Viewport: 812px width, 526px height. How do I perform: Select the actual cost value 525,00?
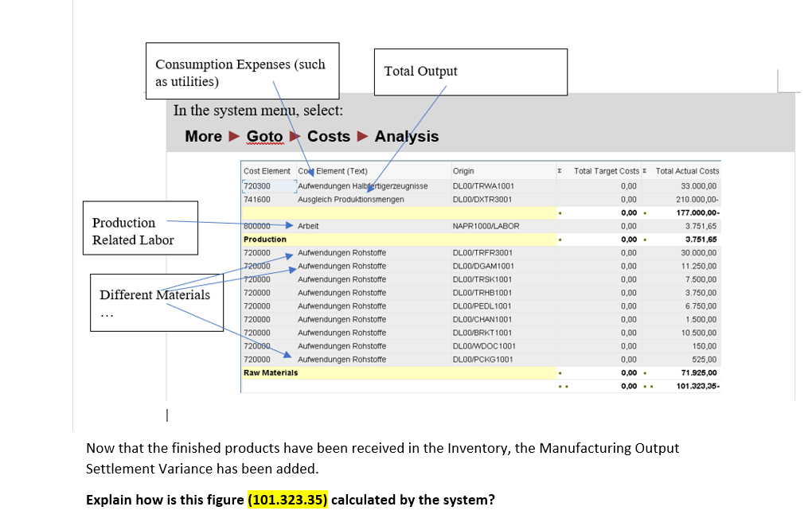705,360
